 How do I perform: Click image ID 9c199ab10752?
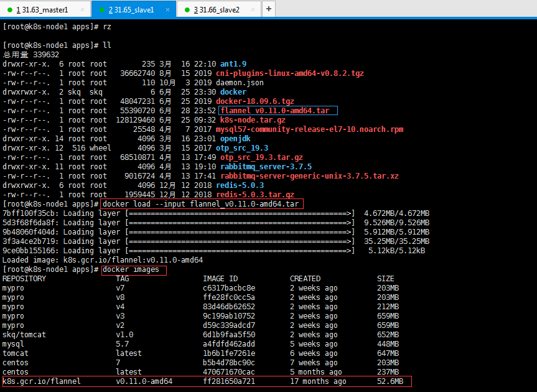tap(229, 316)
